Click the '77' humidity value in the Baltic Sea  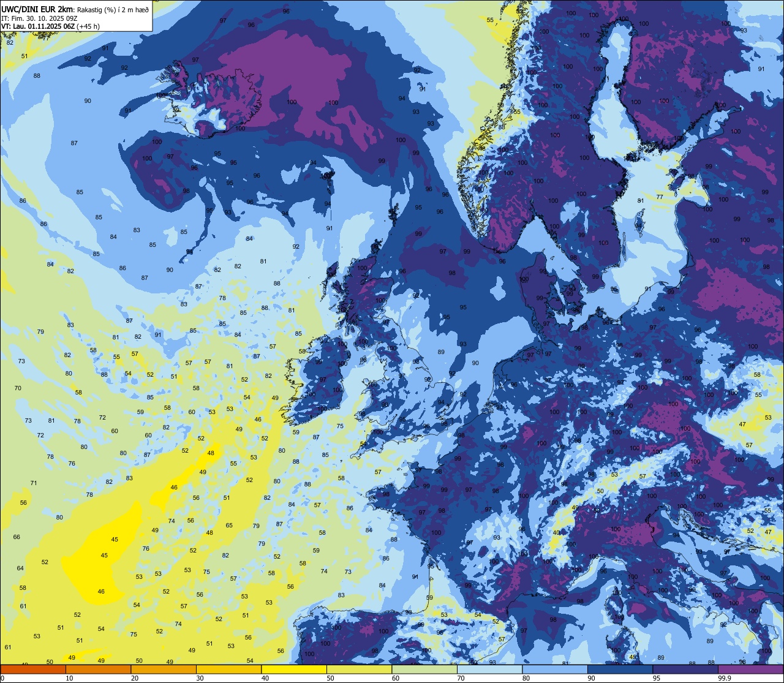(x=660, y=197)
